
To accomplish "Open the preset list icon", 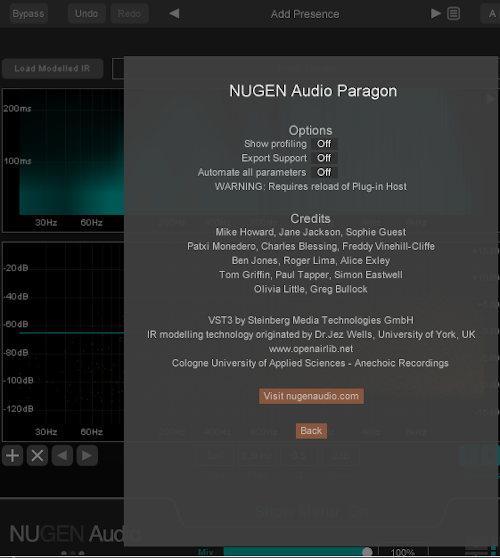I will click(x=453, y=14).
